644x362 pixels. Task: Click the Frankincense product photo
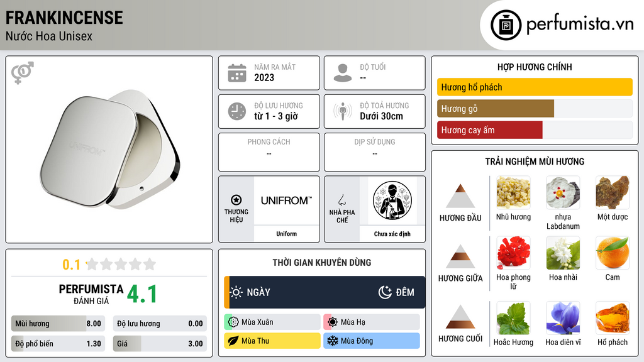point(110,149)
